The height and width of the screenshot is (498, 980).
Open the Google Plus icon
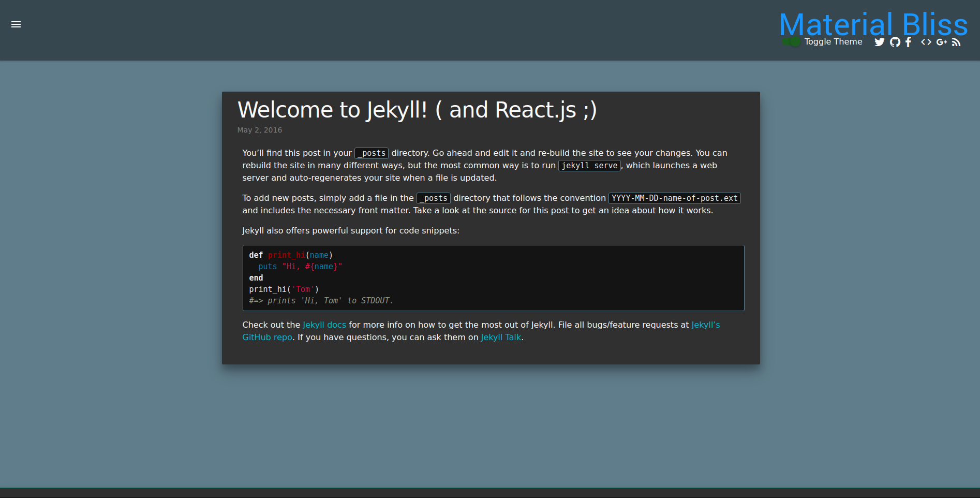pyautogui.click(x=942, y=42)
